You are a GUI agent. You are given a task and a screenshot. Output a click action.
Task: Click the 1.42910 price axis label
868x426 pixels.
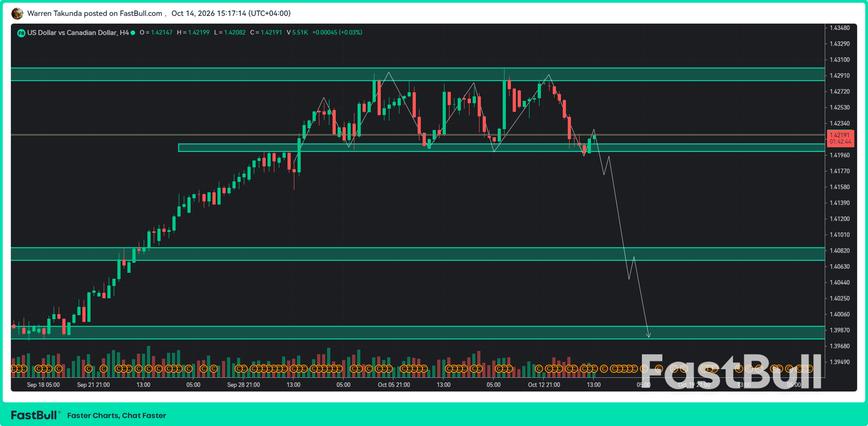coord(840,75)
